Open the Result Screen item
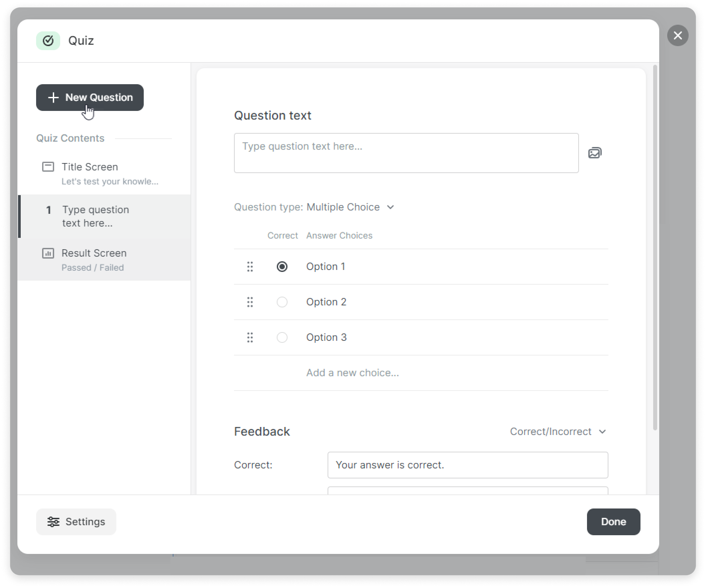Screen dimensions: 706x588 [x=104, y=260]
